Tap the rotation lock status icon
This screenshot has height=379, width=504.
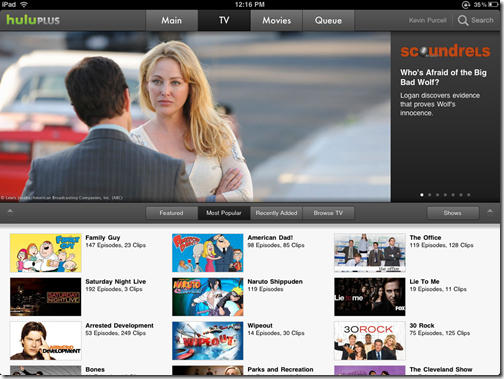coord(465,5)
